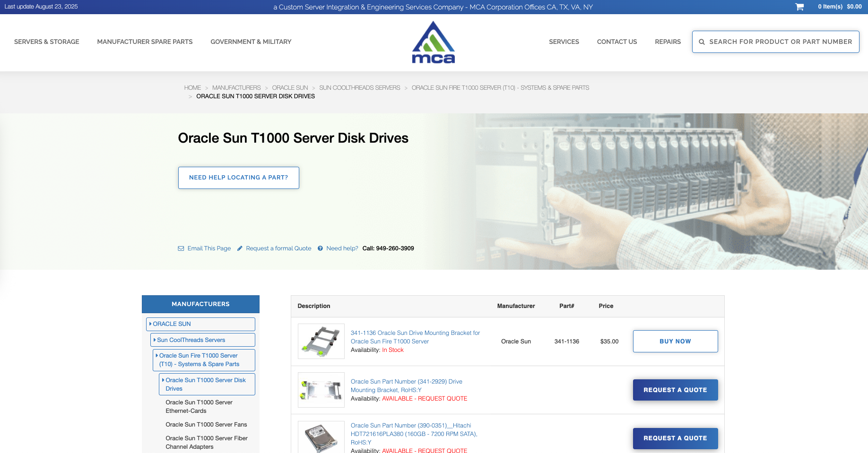Screen dimensions: 868x453
Task: Click the envelope icon beside Email This Page
Action: [181, 248]
